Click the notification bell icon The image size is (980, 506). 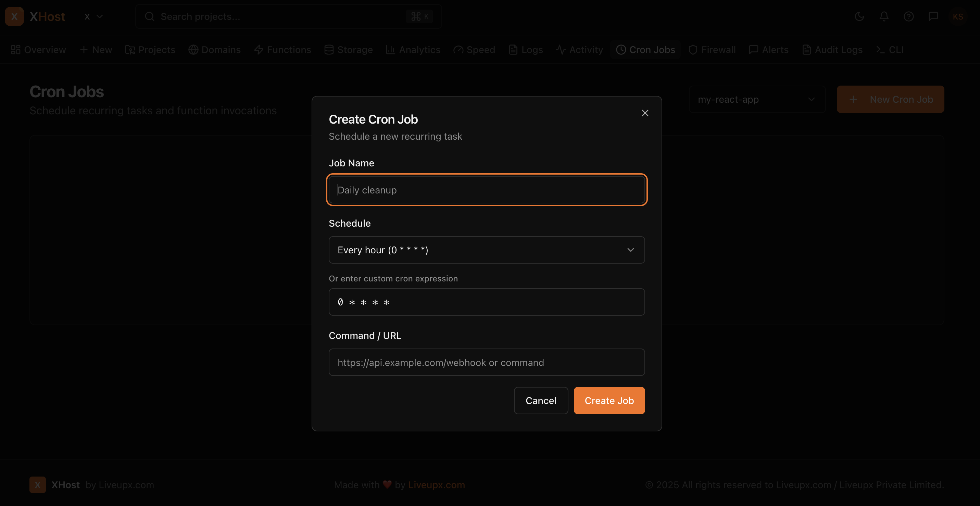click(884, 16)
